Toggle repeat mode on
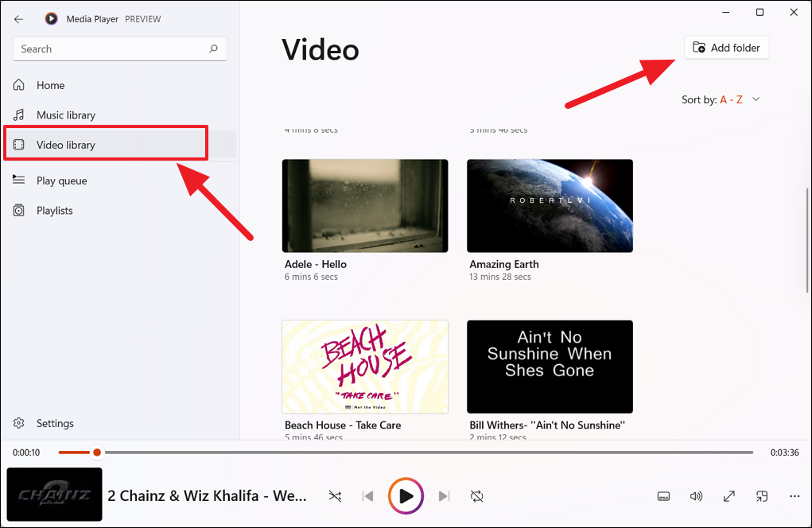Image resolution: width=812 pixels, height=528 pixels. coord(477,495)
